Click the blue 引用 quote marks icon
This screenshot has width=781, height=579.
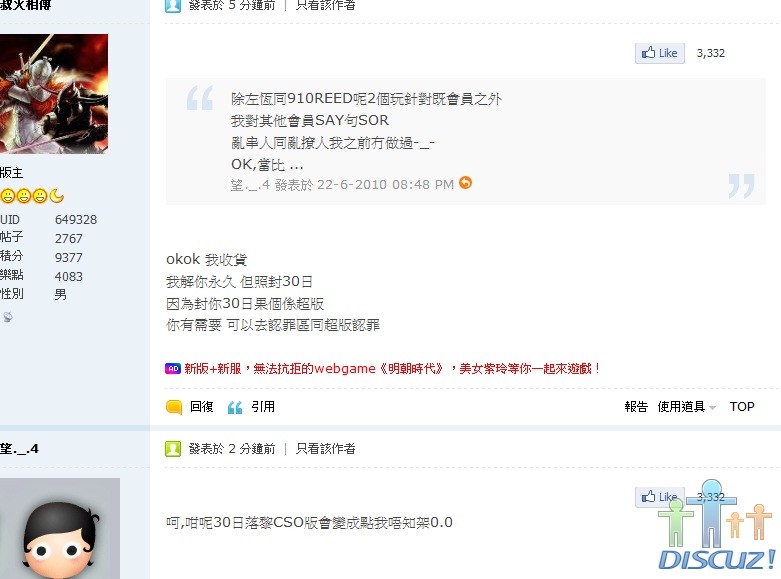235,408
